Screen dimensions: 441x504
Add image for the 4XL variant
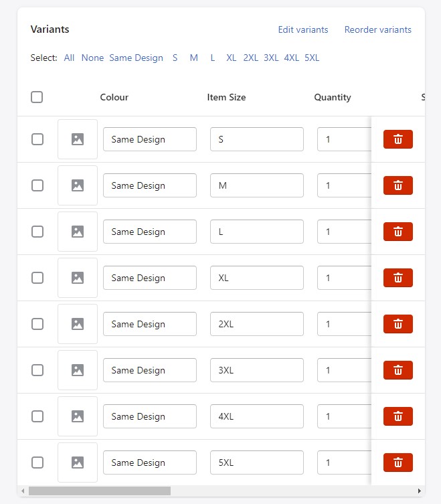(x=78, y=416)
